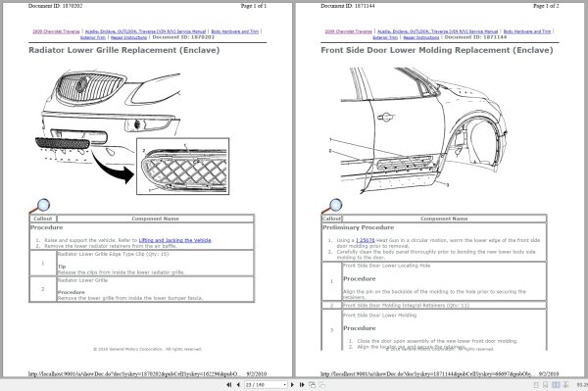Jump to last page using skip-forward icon
Viewport: 588px width, 391px height.
tap(302, 384)
